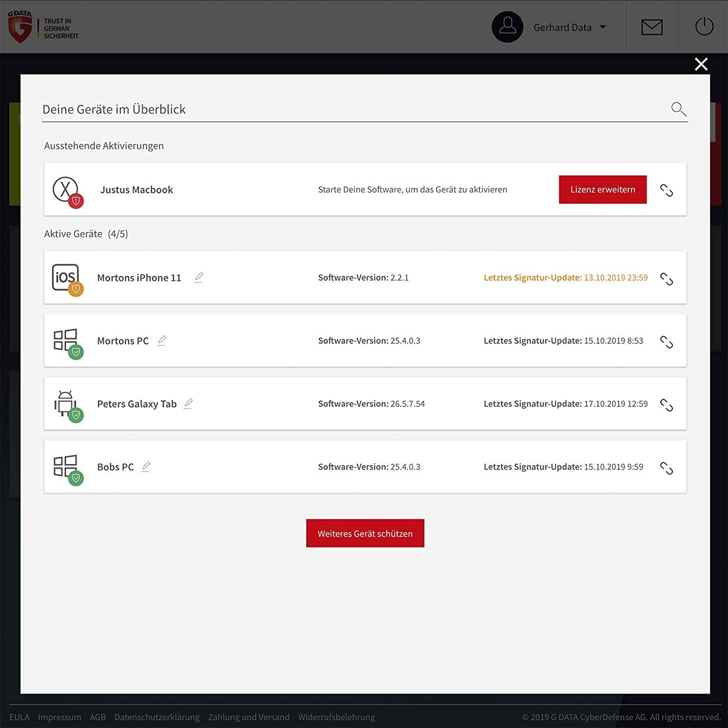This screenshot has width=728, height=728.
Task: Click the Lizenz erweitern button
Action: coord(603,189)
